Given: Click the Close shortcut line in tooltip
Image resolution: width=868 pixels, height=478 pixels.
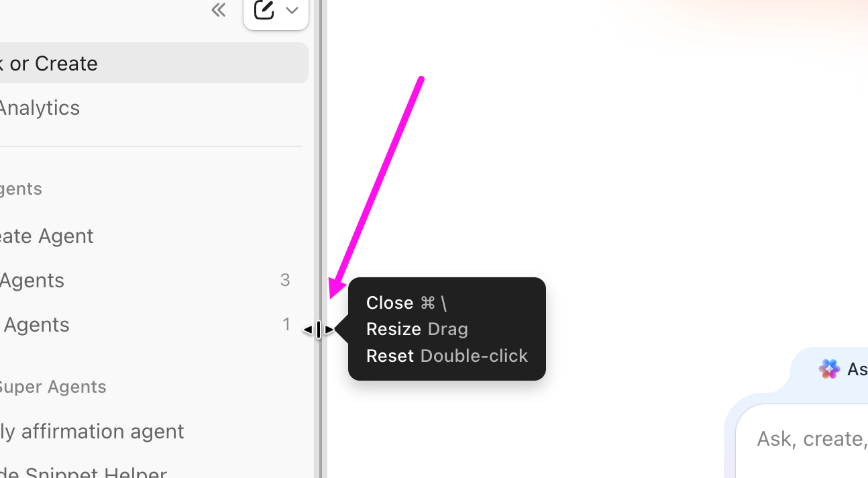Looking at the screenshot, I should pos(406,303).
